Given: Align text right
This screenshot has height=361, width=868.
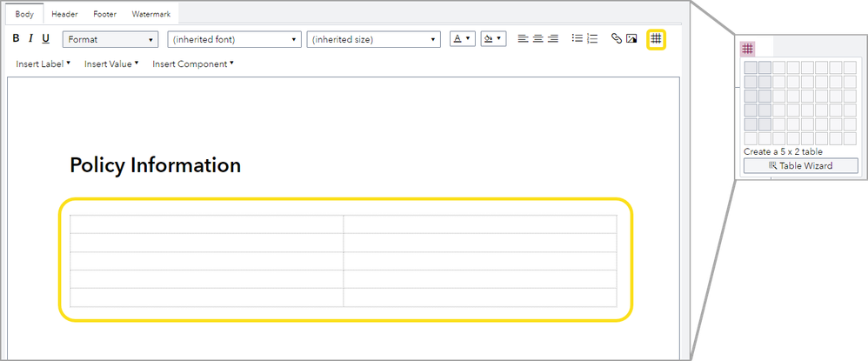Looking at the screenshot, I should click(552, 39).
